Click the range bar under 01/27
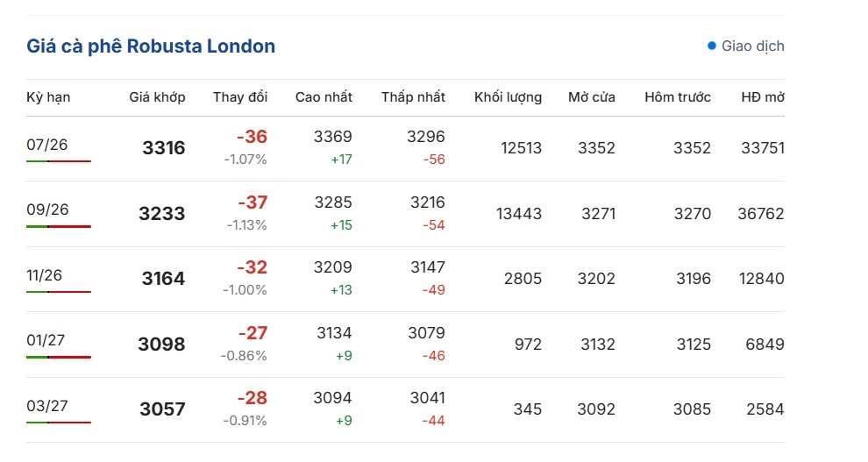This screenshot has width=868, height=462. pos(59,357)
